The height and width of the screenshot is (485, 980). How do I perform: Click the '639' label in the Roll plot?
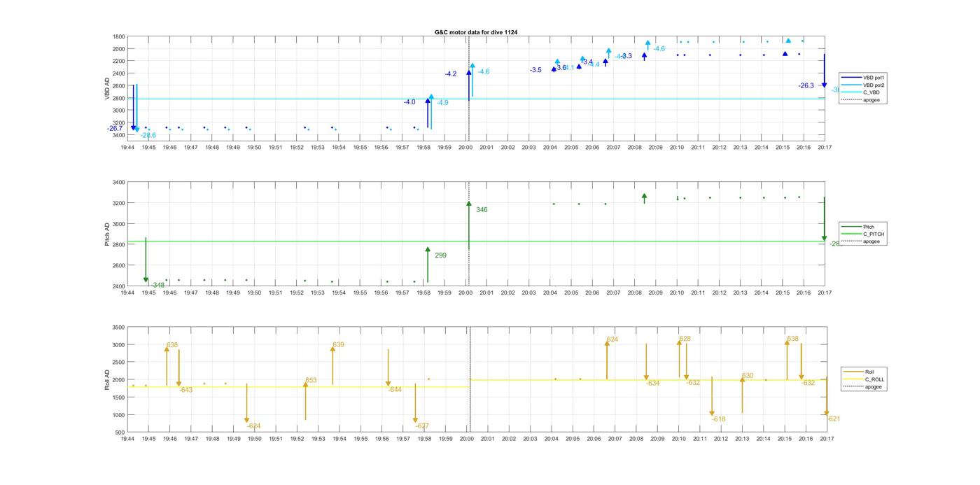pyautogui.click(x=338, y=345)
